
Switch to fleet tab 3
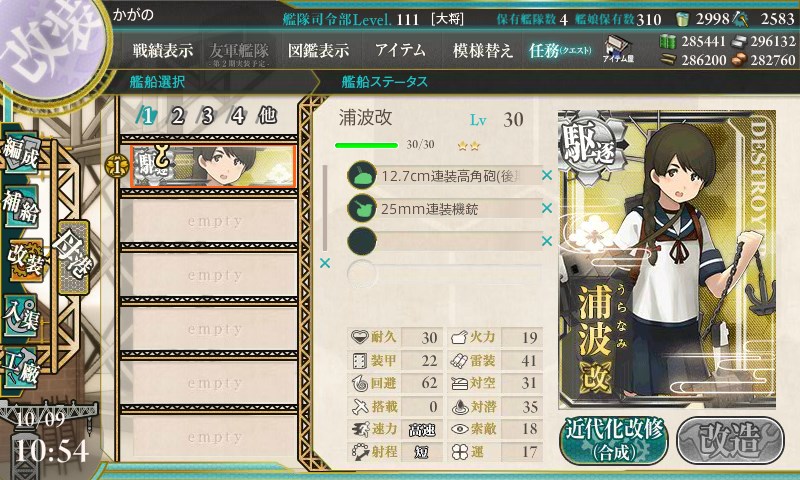click(207, 116)
